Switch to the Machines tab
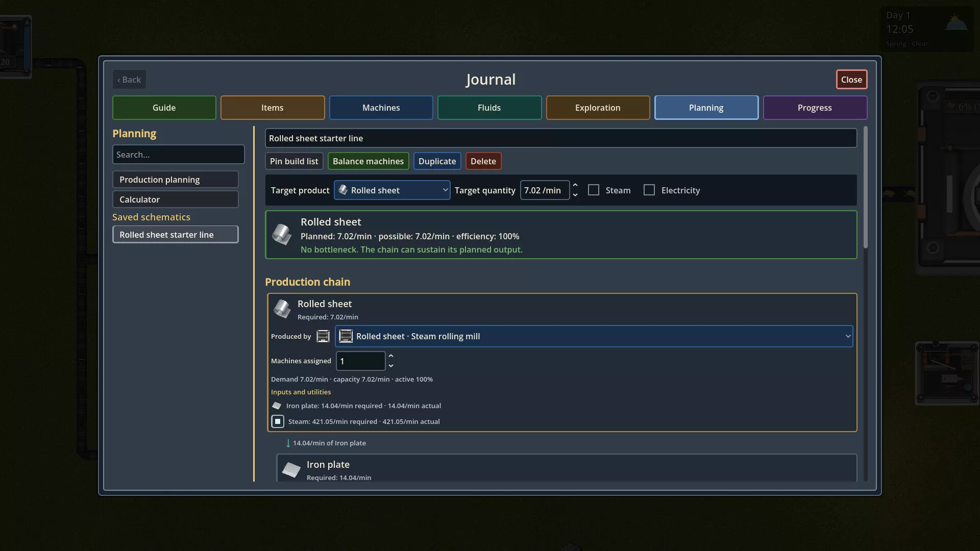The width and height of the screenshot is (980, 551). [381, 108]
